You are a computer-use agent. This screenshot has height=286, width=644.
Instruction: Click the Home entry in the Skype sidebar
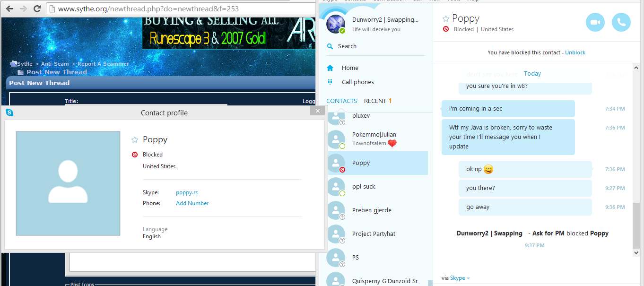point(350,68)
